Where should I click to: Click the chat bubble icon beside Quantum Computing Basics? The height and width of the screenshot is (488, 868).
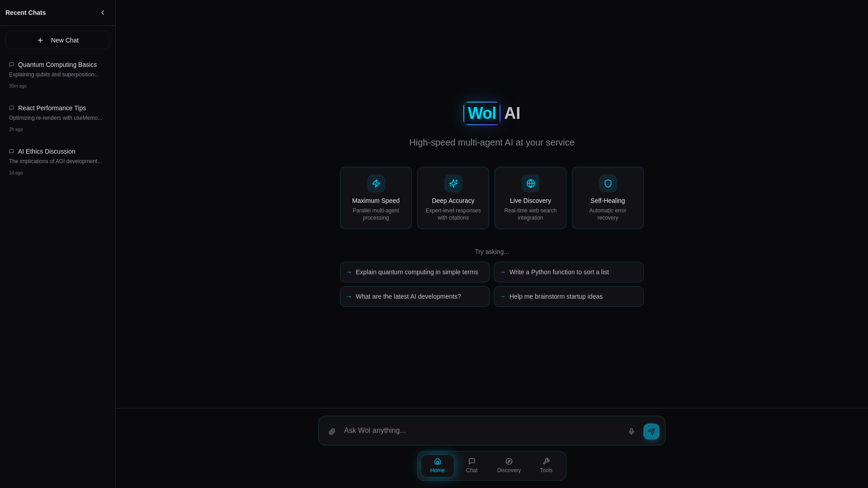(11, 65)
